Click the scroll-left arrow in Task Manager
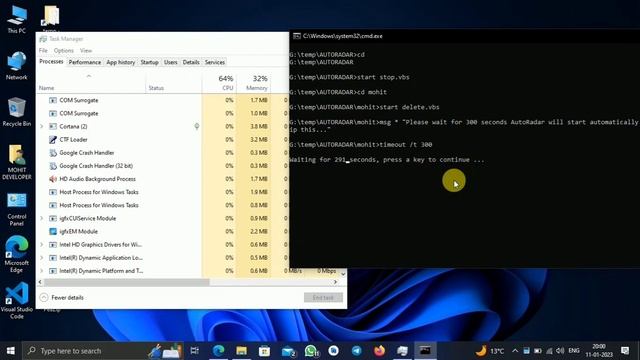The image size is (640, 360). (x=40, y=282)
